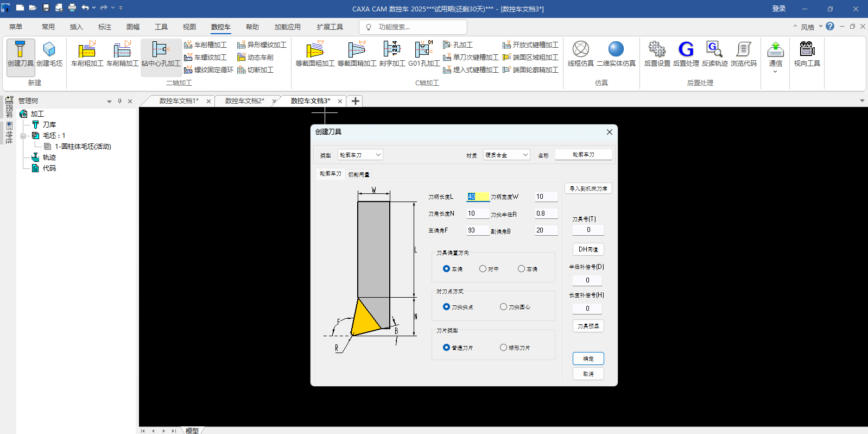Click the 刀具预显 preview button
Viewport: 868px width, 434px height.
click(x=588, y=326)
